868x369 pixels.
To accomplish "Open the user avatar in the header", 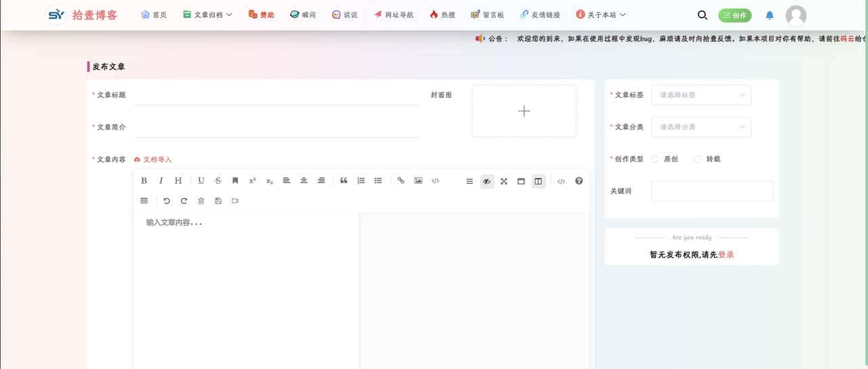I will coord(795,15).
